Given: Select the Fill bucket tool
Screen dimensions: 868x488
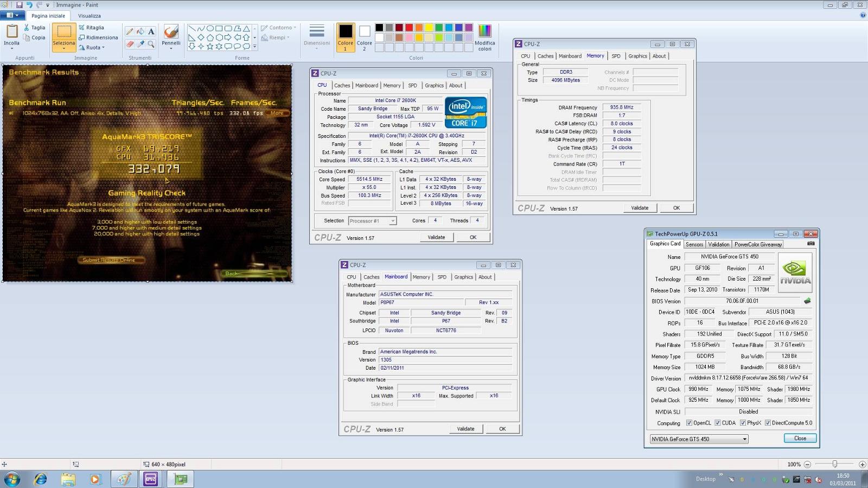Looking at the screenshot, I should (141, 31).
